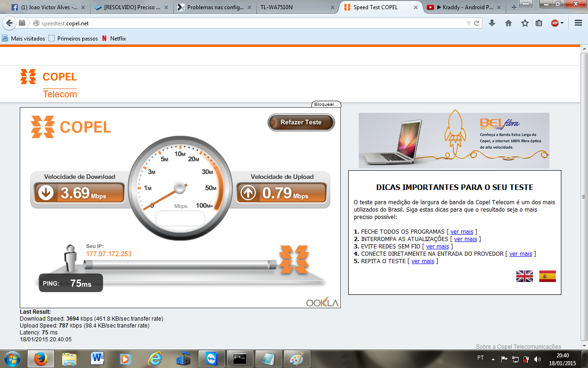Viewport: 588px width, 368px height.
Task: Open the Primeiros passos bookmark
Action: 73,39
